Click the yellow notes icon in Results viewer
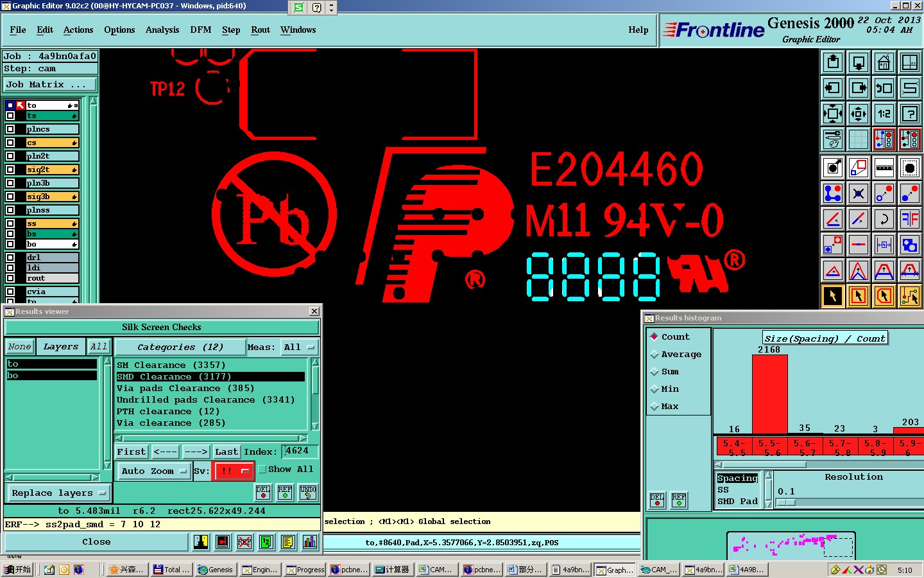The height and width of the screenshot is (578, 924). pyautogui.click(x=288, y=542)
